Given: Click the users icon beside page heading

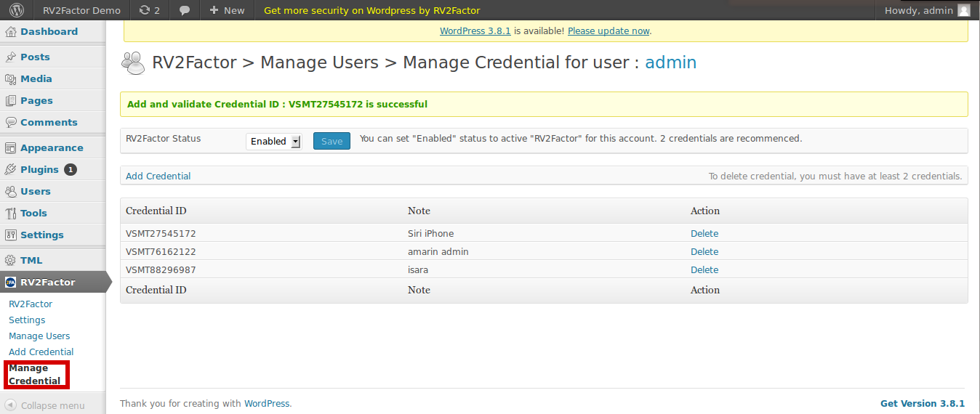Looking at the screenshot, I should (x=133, y=63).
